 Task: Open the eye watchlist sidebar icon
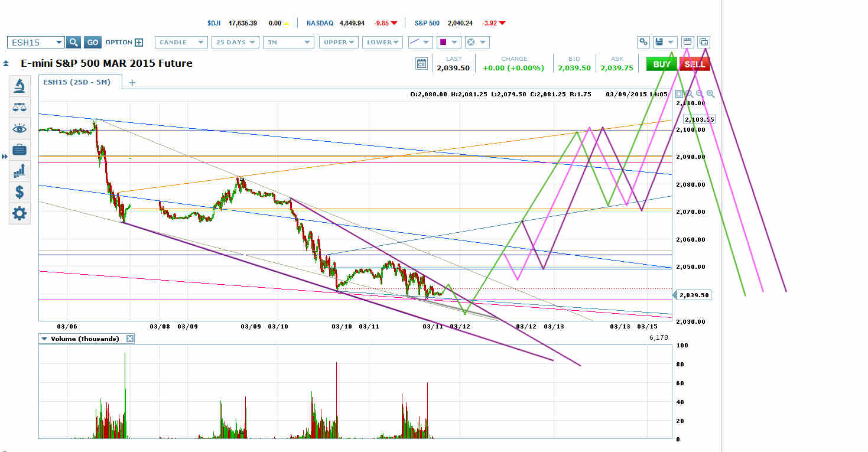pos(19,129)
